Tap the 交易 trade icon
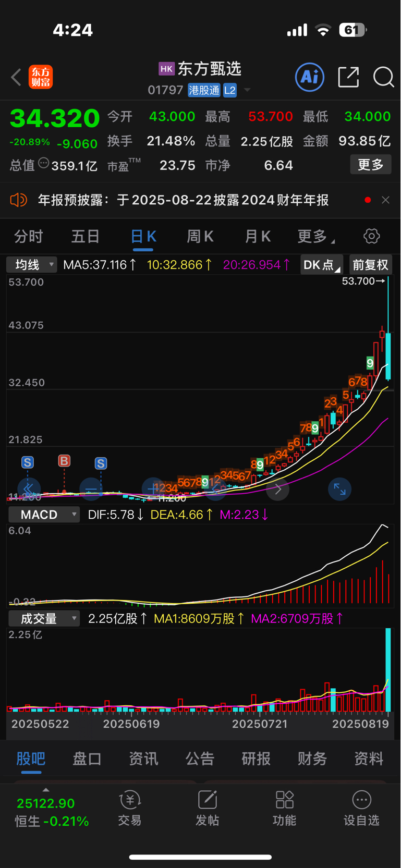This screenshot has width=401, height=868. [130, 809]
